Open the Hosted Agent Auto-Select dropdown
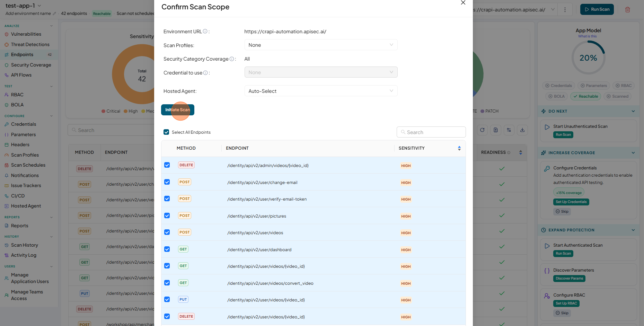 [x=321, y=91]
